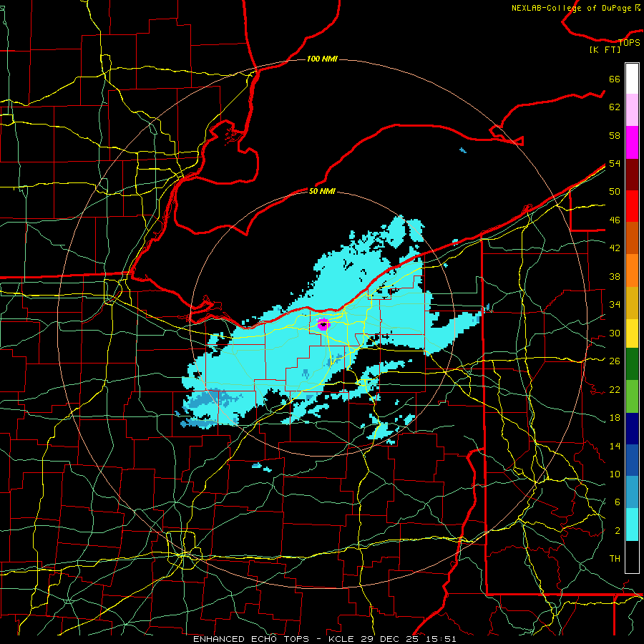Viewport: 644px width, 644px height.
Task: Click the 38 scale value
Action: click(x=615, y=276)
